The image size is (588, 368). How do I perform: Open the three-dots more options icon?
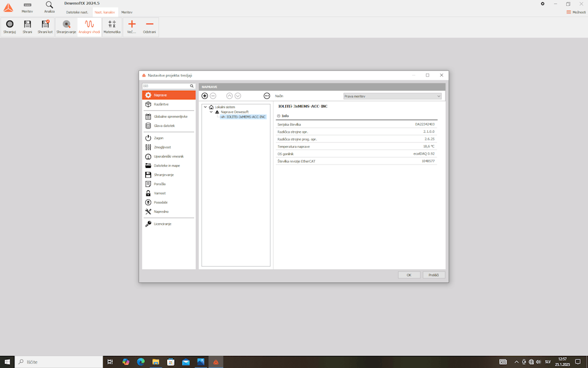pos(266,96)
